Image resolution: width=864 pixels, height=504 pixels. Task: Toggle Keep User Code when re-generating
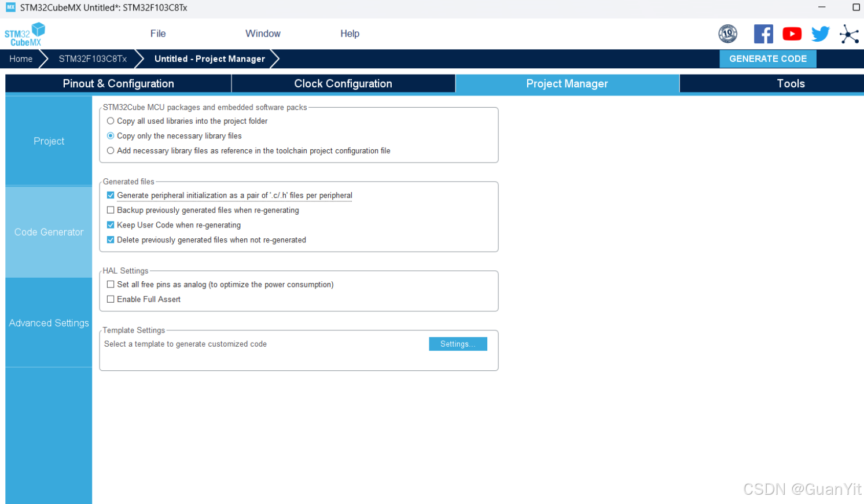coord(111,225)
